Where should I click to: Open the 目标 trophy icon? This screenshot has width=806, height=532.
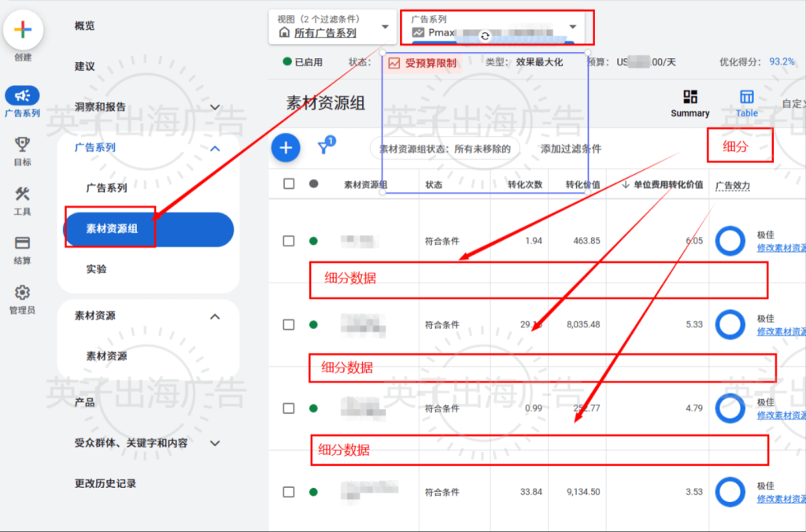pyautogui.click(x=23, y=144)
